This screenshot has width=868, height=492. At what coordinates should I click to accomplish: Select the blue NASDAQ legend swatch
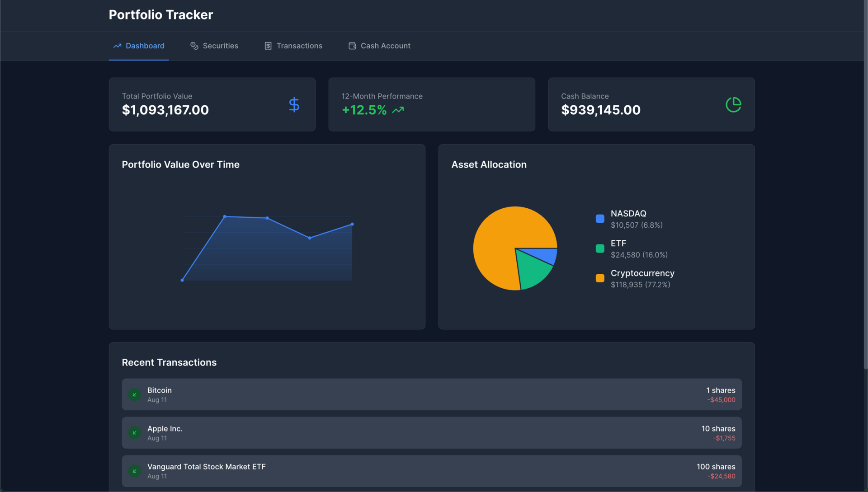coord(600,219)
